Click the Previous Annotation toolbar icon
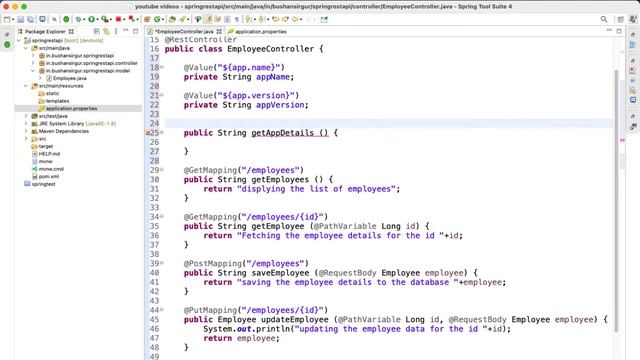This screenshot has height=360, width=640. coord(261,19)
